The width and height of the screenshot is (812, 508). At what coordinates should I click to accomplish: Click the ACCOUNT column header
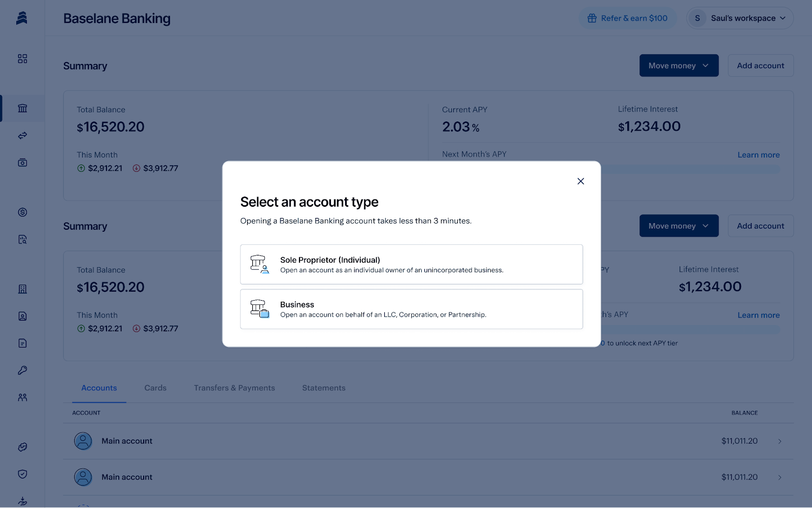86,413
